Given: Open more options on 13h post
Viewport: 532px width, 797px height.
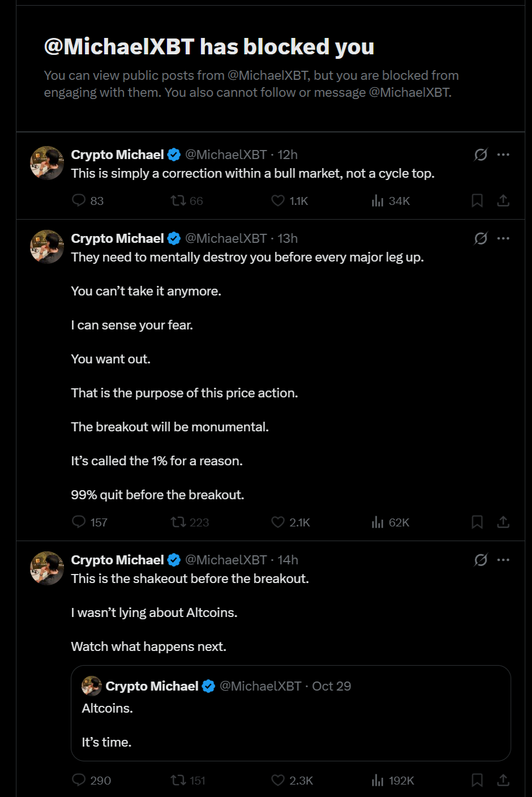Looking at the screenshot, I should [503, 238].
